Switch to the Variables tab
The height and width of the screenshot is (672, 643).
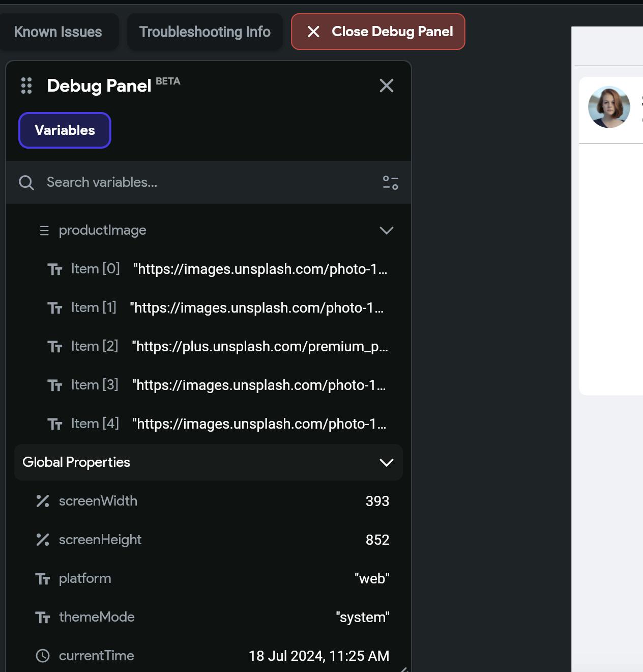(x=65, y=130)
